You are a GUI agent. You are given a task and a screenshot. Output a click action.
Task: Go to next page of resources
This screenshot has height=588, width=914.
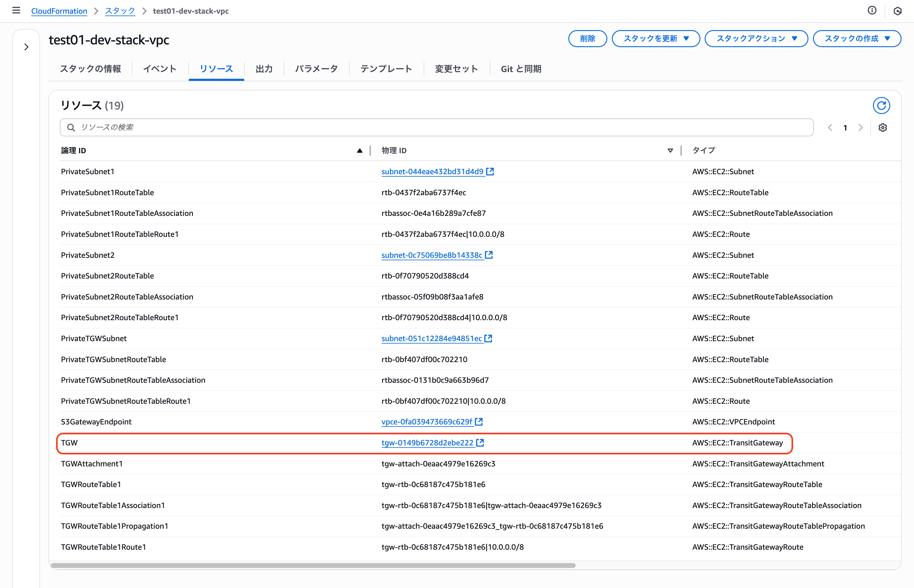point(860,127)
